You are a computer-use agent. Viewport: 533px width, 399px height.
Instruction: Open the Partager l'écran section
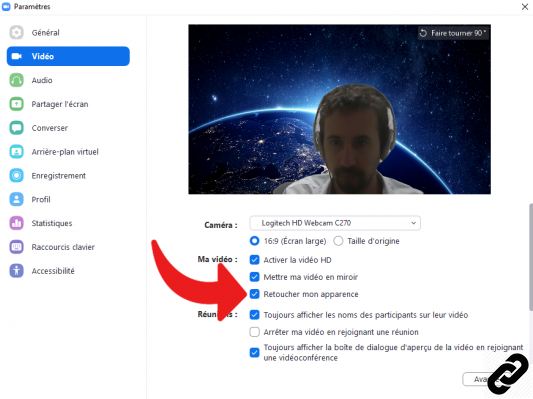click(x=68, y=104)
